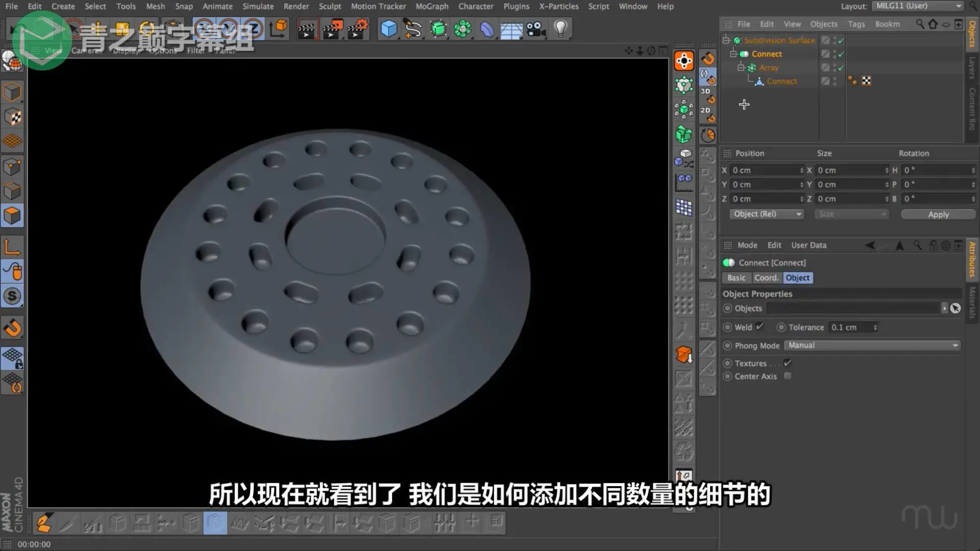The width and height of the screenshot is (980, 551).
Task: Open the Attribute Manager Mode menu
Action: pyautogui.click(x=747, y=245)
